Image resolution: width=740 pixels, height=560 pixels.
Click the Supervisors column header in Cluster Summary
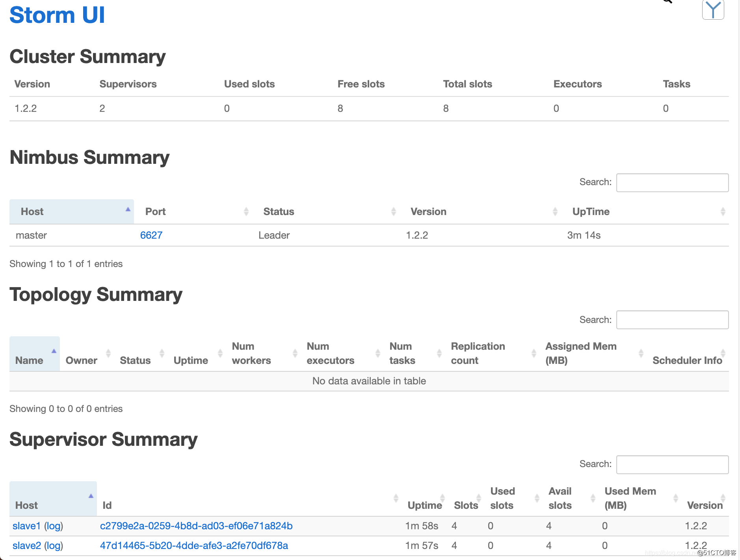coord(128,84)
